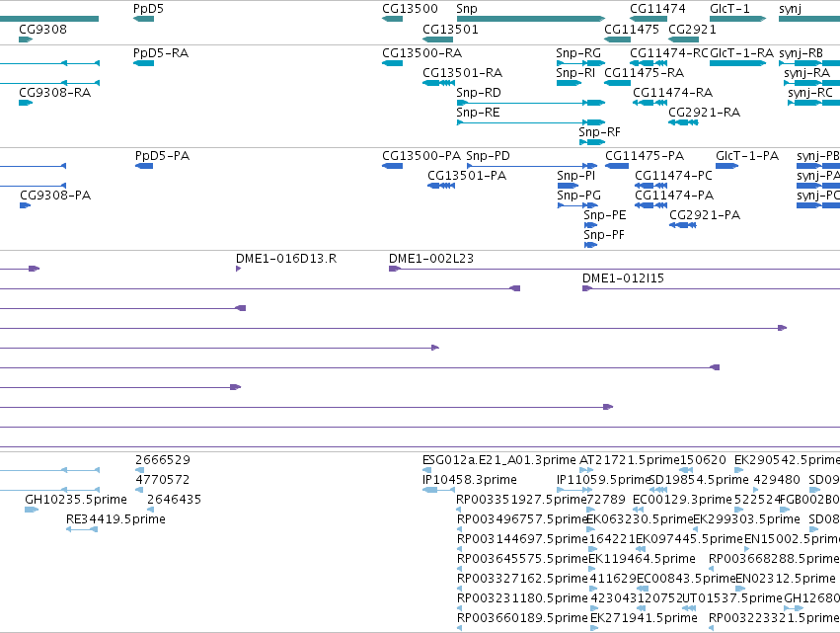840x633 pixels.
Task: Open the CG9308-RA transcript
Action: (x=26, y=103)
